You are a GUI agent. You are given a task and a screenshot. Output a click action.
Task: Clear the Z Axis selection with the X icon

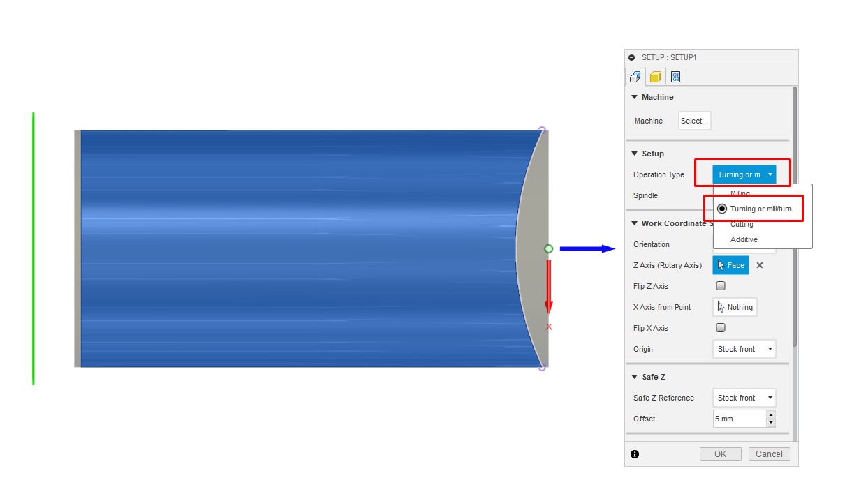click(x=759, y=265)
